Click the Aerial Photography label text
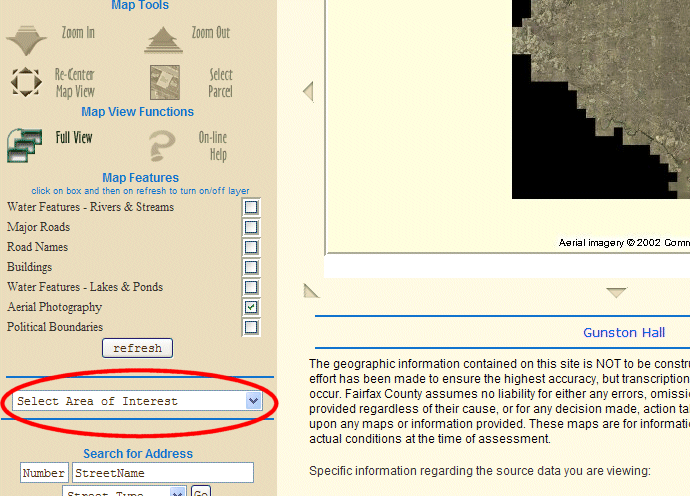 pos(54,307)
